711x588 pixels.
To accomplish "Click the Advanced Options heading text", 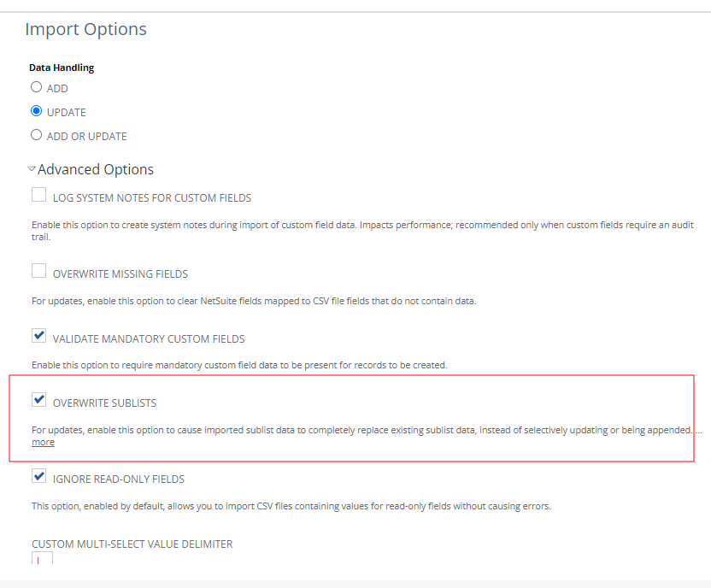I will [96, 169].
